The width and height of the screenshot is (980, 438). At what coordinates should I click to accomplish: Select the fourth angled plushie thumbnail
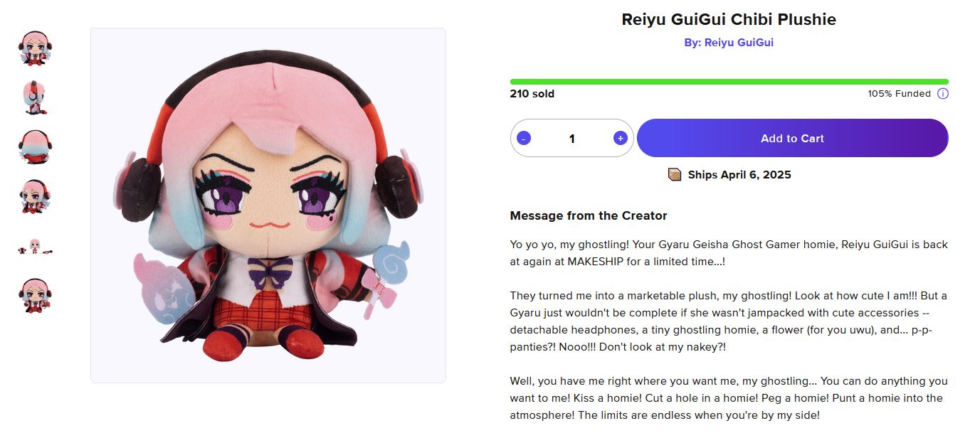pos(35,197)
